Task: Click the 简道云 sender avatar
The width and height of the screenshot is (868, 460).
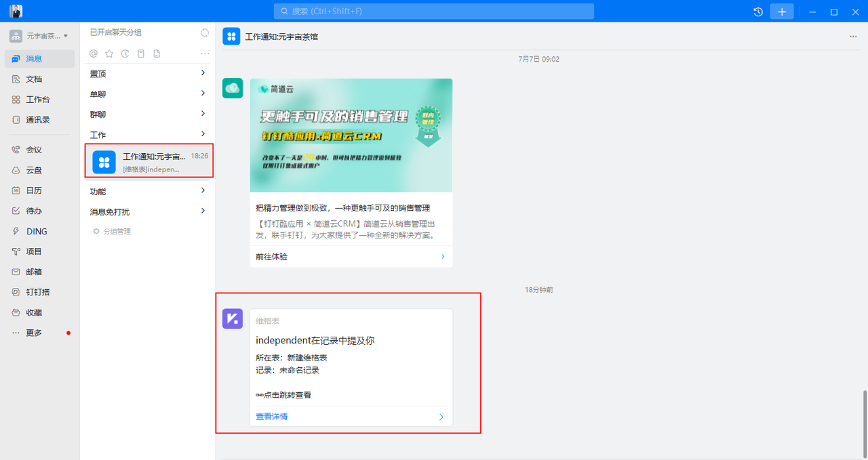Action: click(233, 88)
